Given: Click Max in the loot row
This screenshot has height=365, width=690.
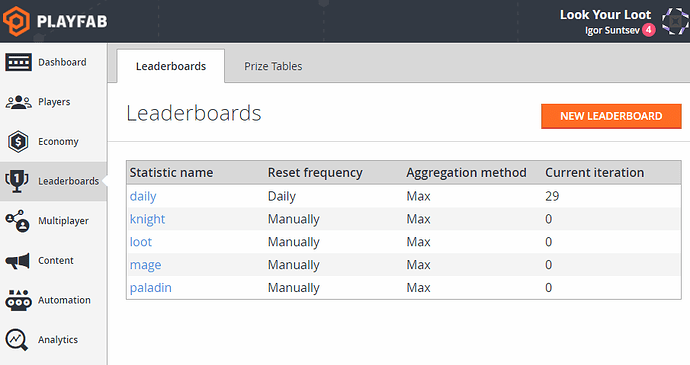Looking at the screenshot, I should pyautogui.click(x=418, y=242).
